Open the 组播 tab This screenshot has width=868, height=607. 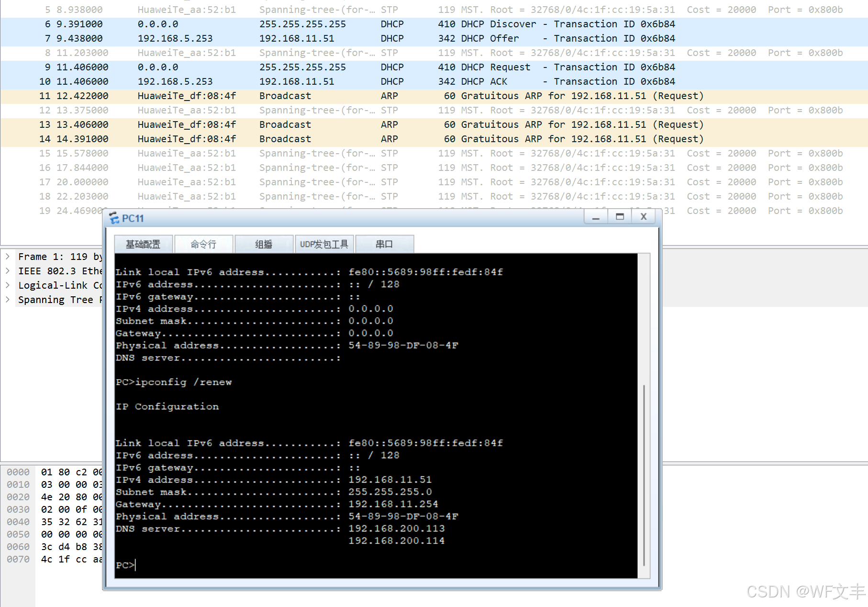tap(264, 244)
